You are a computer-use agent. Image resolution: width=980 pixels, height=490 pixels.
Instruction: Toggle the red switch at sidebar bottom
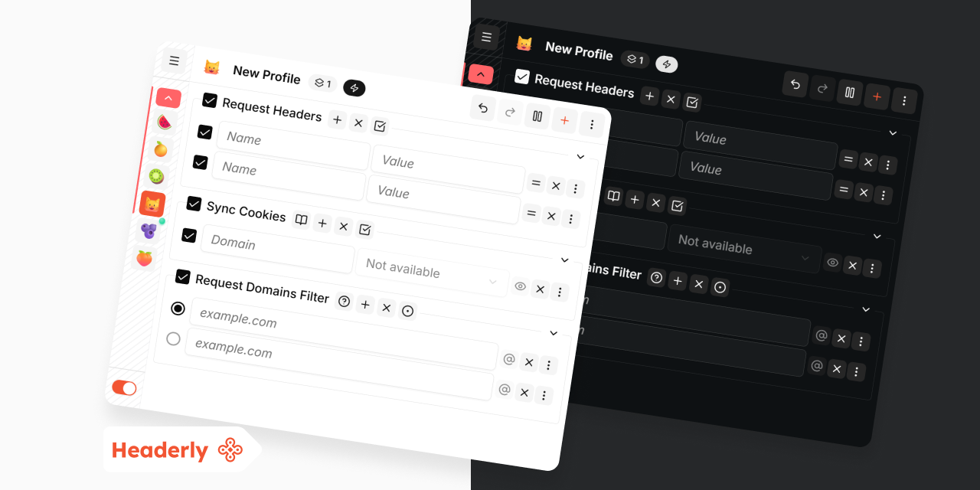click(x=124, y=388)
